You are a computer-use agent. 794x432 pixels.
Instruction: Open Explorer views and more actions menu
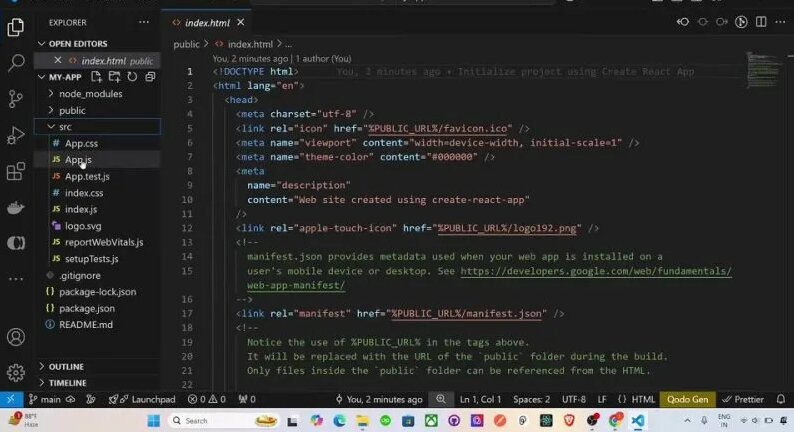pyautogui.click(x=144, y=22)
